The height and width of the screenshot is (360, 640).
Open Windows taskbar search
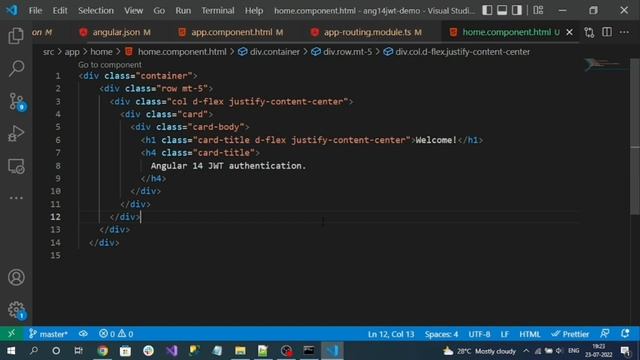coord(33,351)
